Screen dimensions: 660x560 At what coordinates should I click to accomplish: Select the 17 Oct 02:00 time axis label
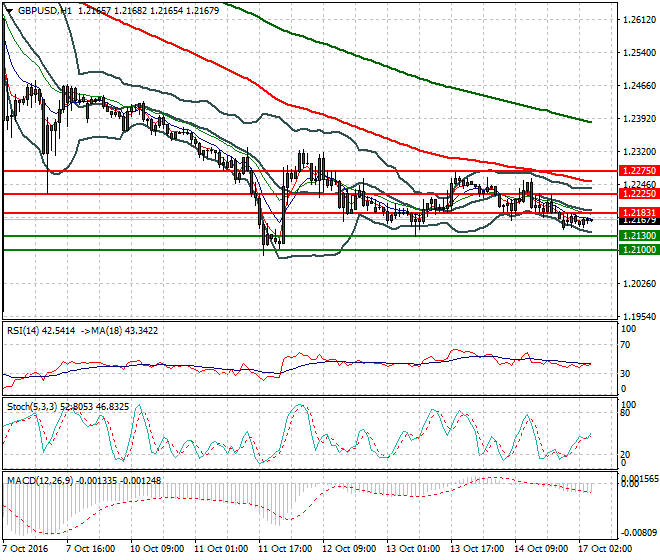(x=605, y=549)
